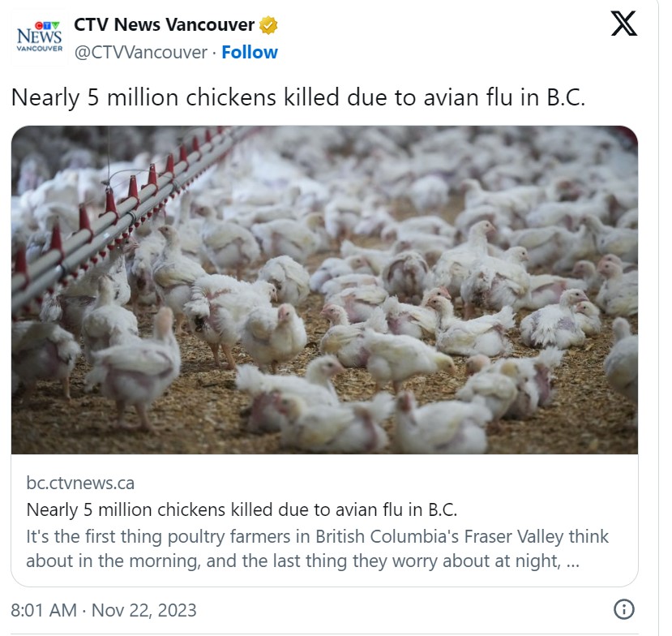
Task: Open the 8:01 AM time link
Action: (x=43, y=609)
